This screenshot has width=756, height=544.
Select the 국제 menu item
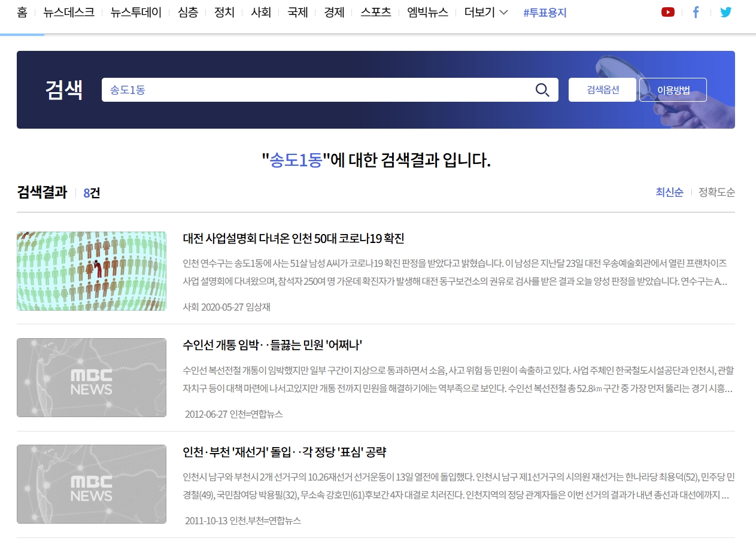pyautogui.click(x=297, y=12)
